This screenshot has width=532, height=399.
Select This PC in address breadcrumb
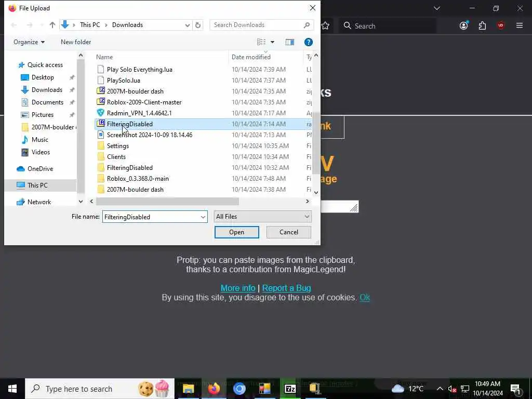(x=90, y=25)
